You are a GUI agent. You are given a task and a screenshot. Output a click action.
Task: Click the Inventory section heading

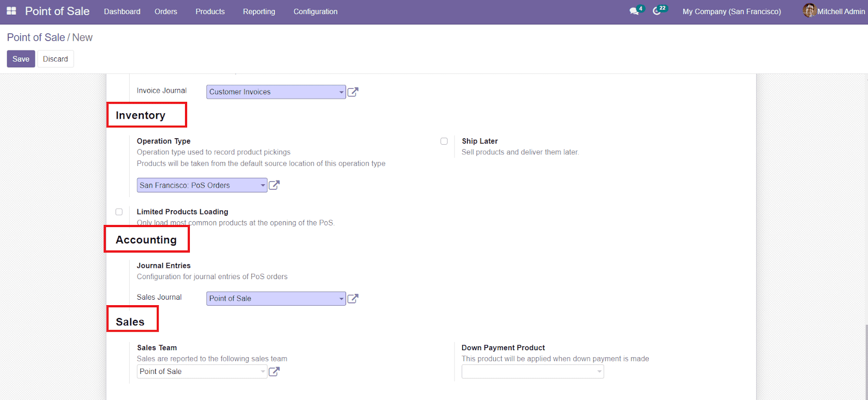[x=141, y=115]
